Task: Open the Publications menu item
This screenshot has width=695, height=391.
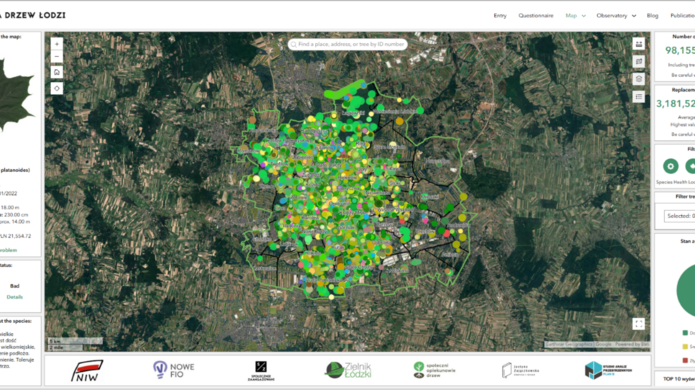Action: pos(683,16)
